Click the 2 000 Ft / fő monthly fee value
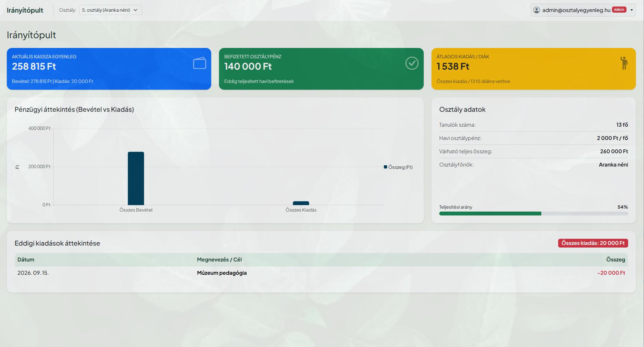Viewport: 644px width, 347px height. 612,138
